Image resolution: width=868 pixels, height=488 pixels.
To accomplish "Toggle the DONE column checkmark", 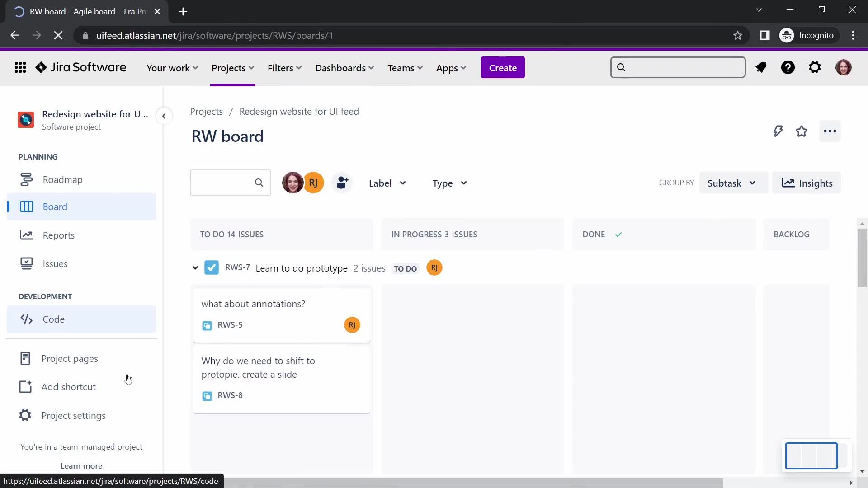I will [x=619, y=234].
